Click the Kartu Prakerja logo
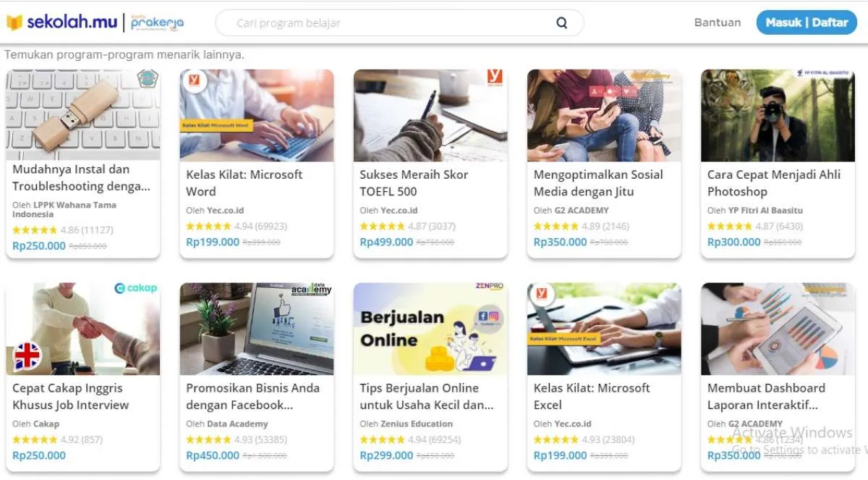868x480 pixels. click(157, 22)
